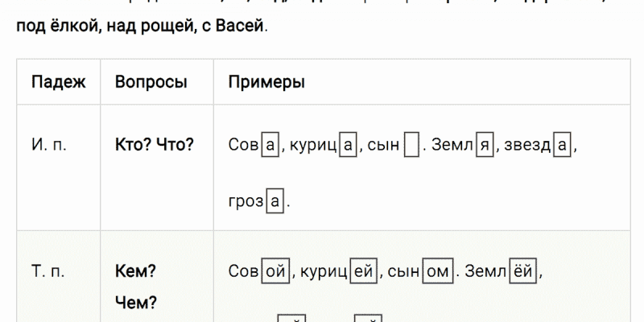Click the empty ending box after "сын"
The width and height of the screenshot is (644, 322).
(411, 147)
